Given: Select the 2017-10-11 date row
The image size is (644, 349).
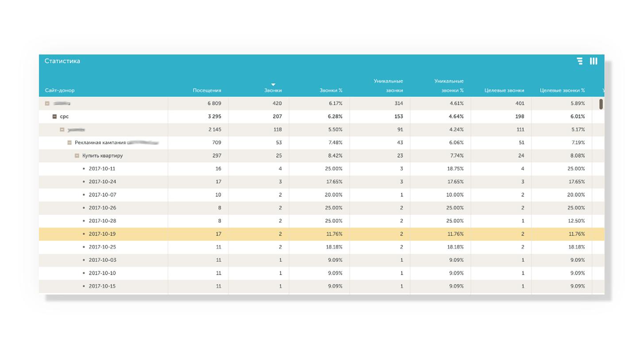Looking at the screenshot, I should [x=321, y=169].
